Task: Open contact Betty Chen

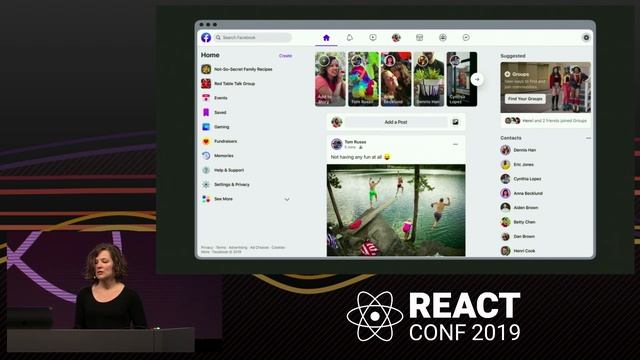Action: click(524, 222)
